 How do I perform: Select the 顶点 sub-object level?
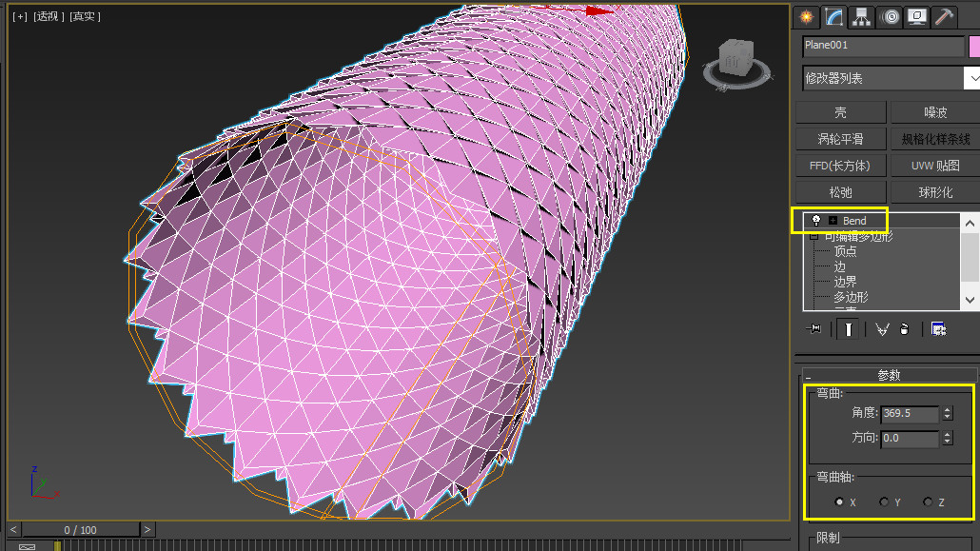845,251
